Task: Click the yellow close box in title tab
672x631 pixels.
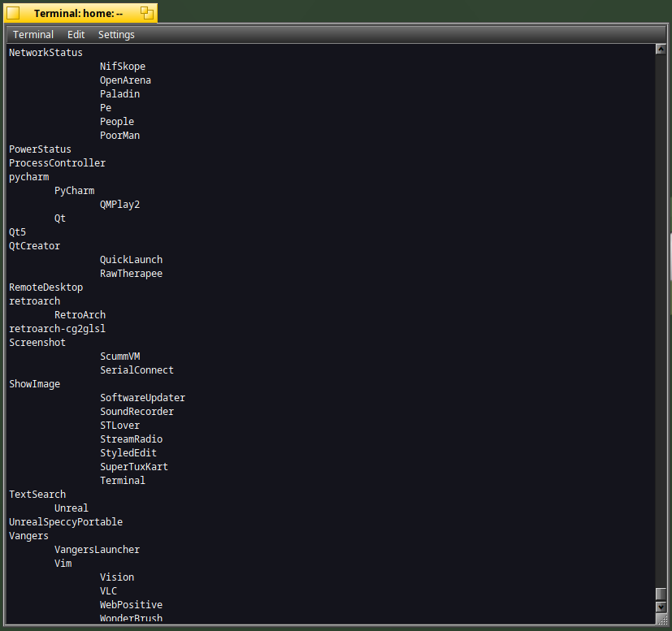Action: click(x=13, y=13)
